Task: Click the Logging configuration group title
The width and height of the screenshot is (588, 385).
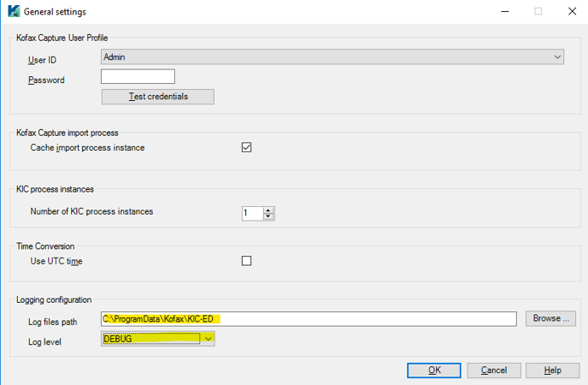Action: point(54,299)
